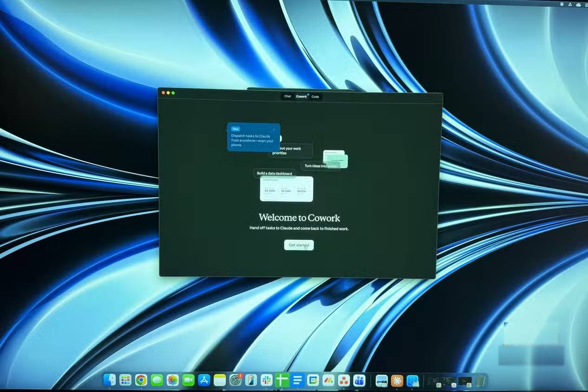The height and width of the screenshot is (392, 588).
Task: Open System Settings with update badge
Action: [x=236, y=380]
